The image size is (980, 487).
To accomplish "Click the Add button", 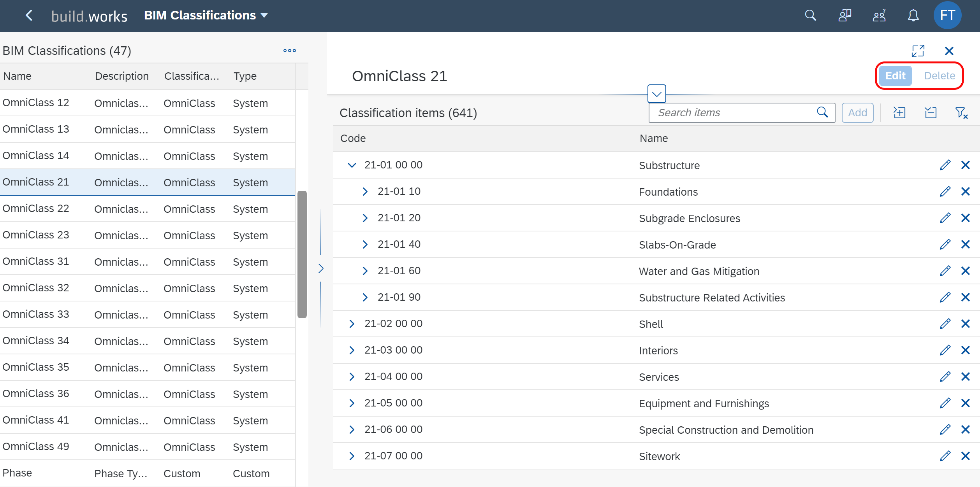I will tap(857, 113).
